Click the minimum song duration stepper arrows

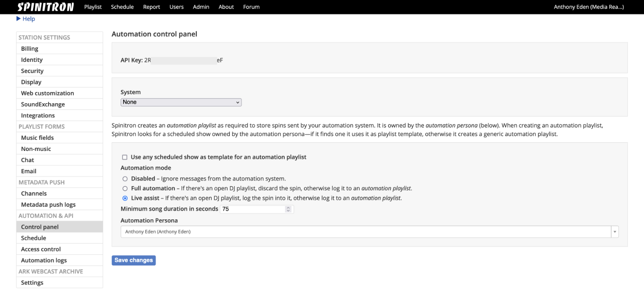point(288,209)
